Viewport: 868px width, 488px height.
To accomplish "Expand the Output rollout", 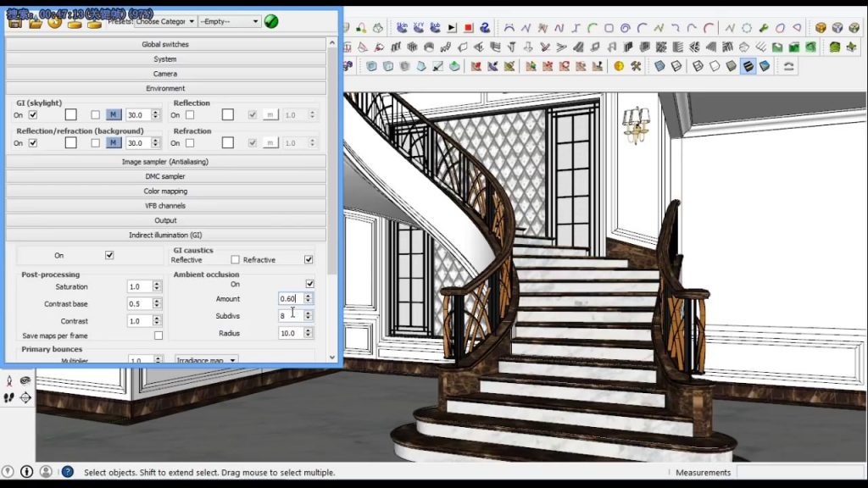I will point(165,220).
